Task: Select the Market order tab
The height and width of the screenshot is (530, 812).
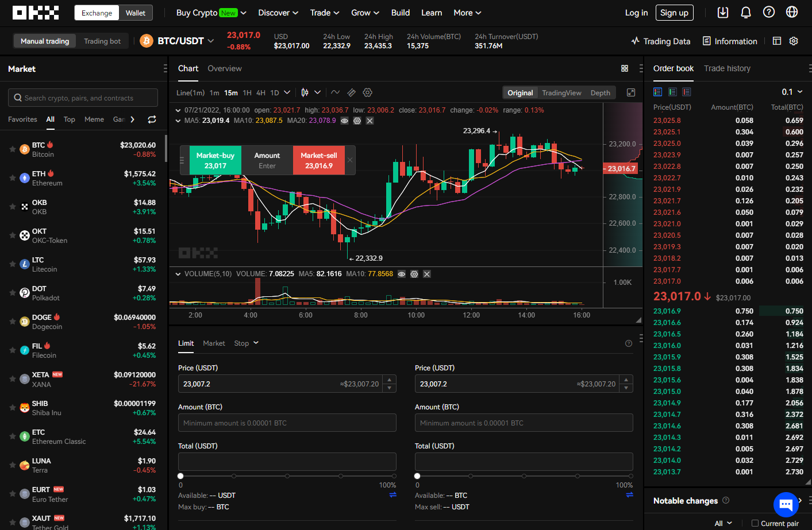Action: [x=214, y=343]
